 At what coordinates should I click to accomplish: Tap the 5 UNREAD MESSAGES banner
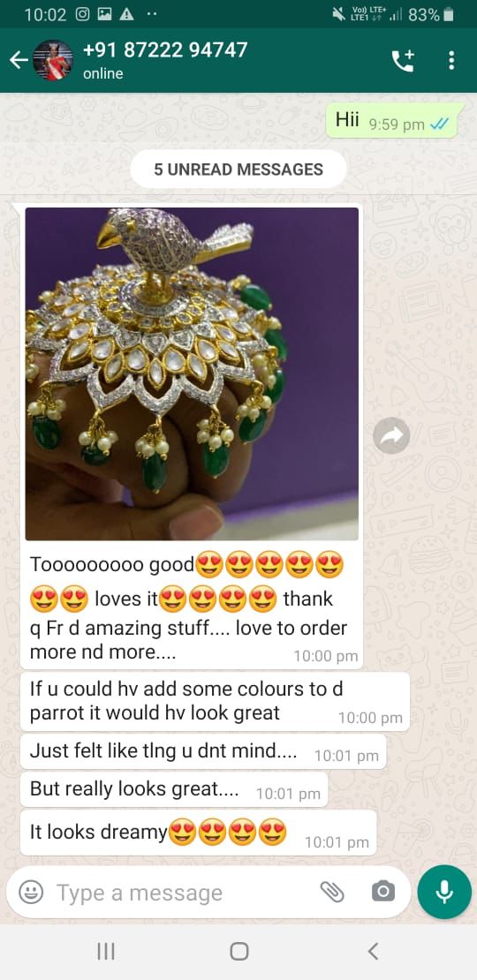pos(238,170)
